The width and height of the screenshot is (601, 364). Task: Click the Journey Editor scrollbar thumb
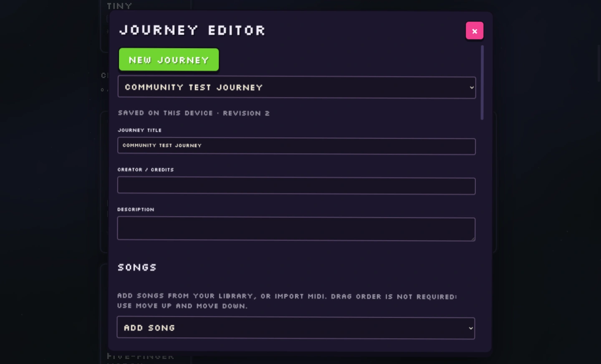482,83
